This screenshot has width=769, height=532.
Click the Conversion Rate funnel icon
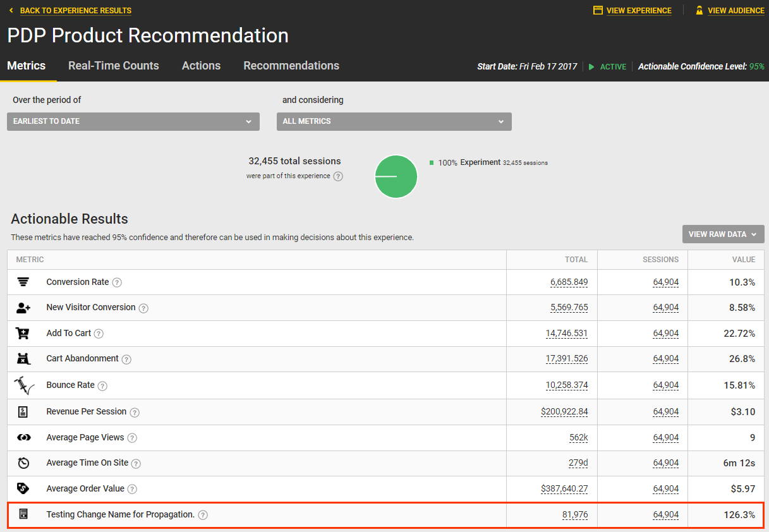(x=23, y=282)
